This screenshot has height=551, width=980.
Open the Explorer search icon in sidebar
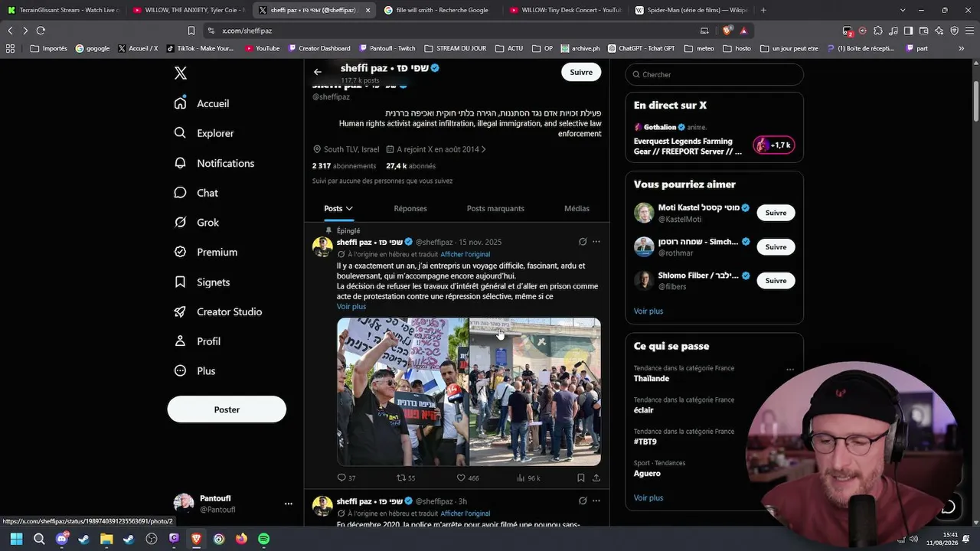[180, 133]
